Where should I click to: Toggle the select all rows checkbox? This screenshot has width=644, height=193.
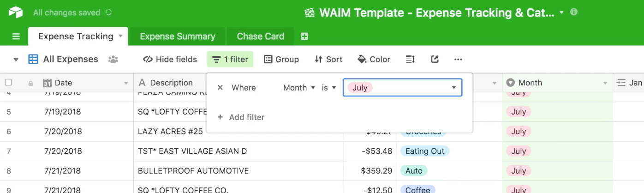[8, 83]
